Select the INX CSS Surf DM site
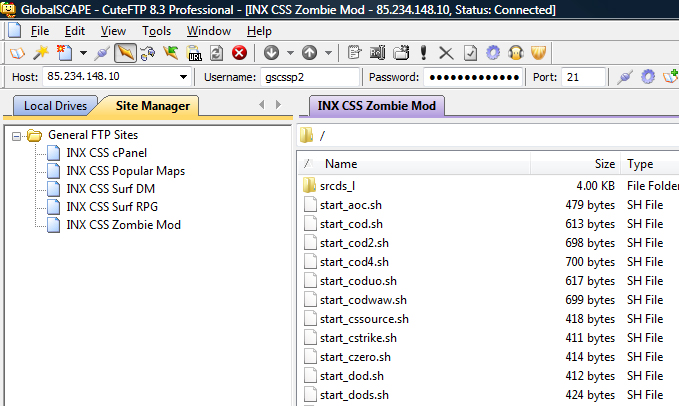Image resolution: width=679 pixels, height=406 pixels. (110, 189)
